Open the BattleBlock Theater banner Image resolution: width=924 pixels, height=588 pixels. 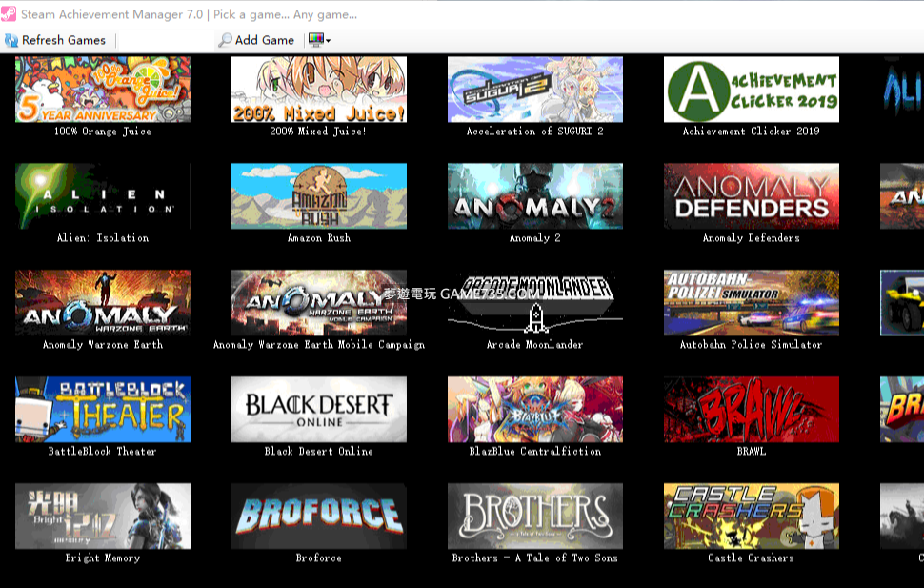[x=103, y=409]
